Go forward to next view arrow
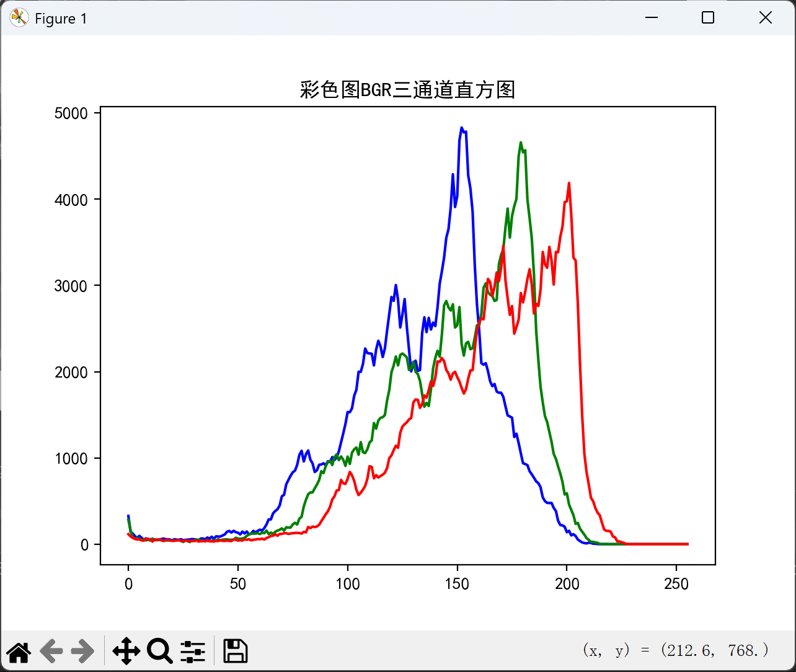Screen dimensions: 796x672 pos(82,651)
